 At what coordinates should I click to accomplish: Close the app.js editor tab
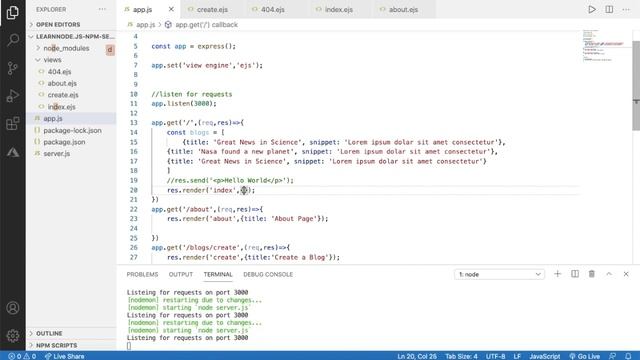point(171,9)
